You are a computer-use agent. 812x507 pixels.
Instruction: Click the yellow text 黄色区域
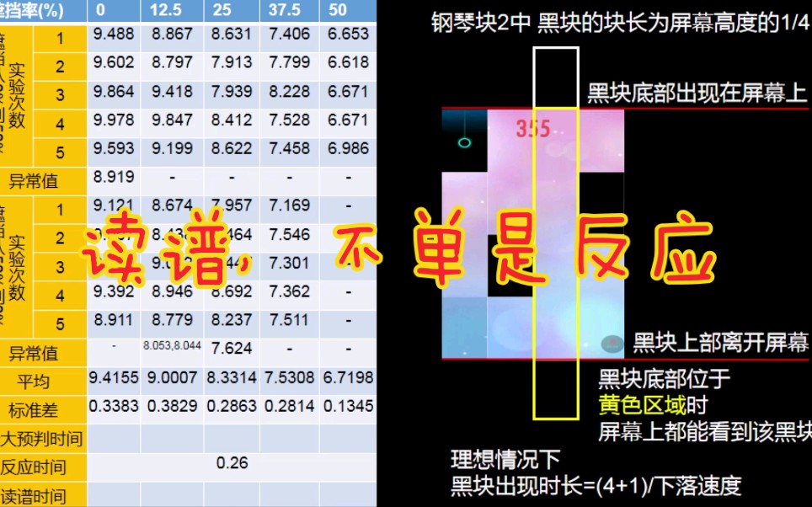(642, 404)
